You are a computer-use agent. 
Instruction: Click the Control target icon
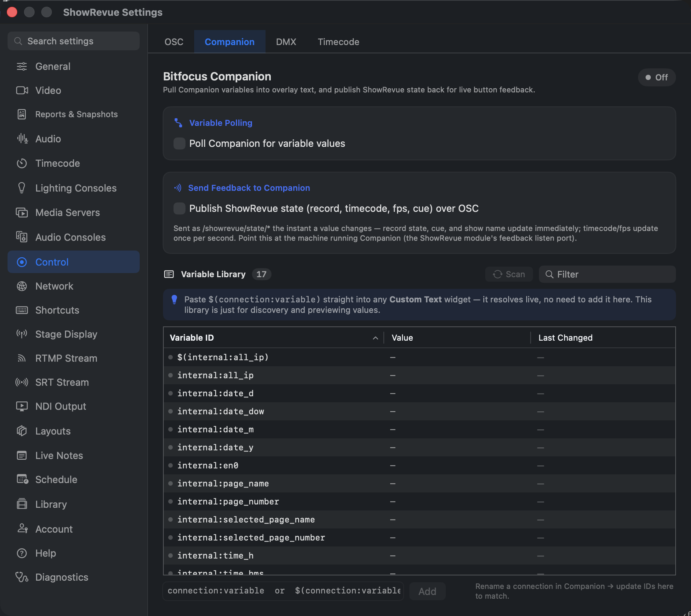coord(22,262)
